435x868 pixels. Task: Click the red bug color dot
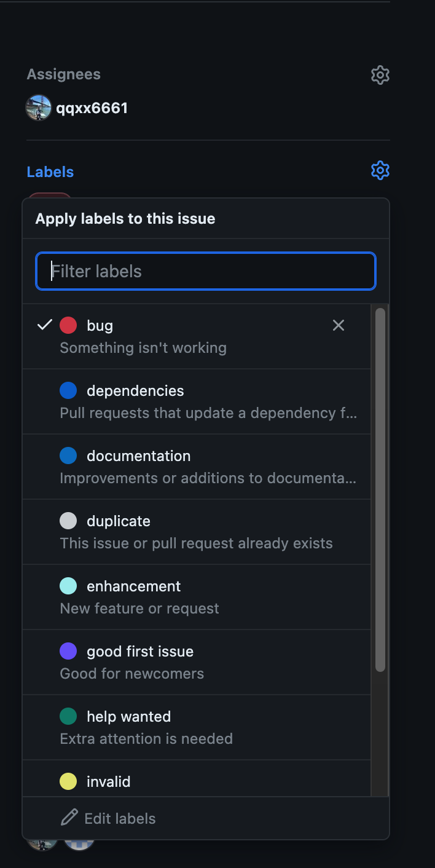pos(68,325)
